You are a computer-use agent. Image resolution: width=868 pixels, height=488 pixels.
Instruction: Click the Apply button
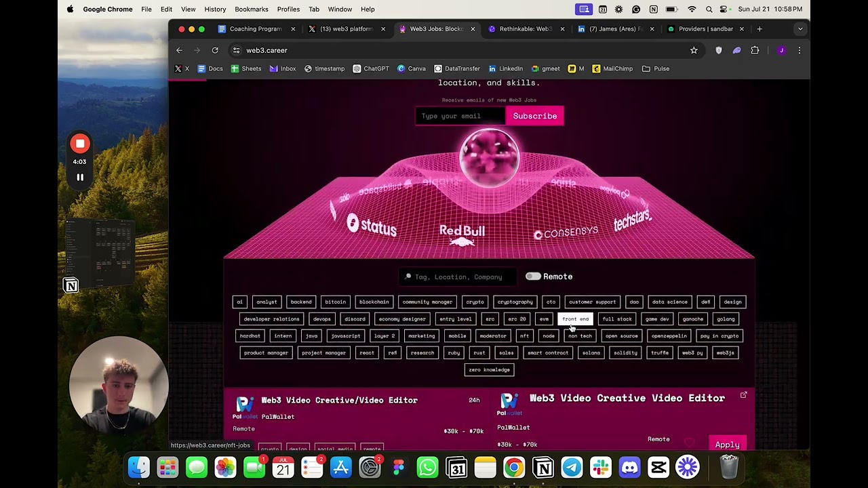coord(727,445)
